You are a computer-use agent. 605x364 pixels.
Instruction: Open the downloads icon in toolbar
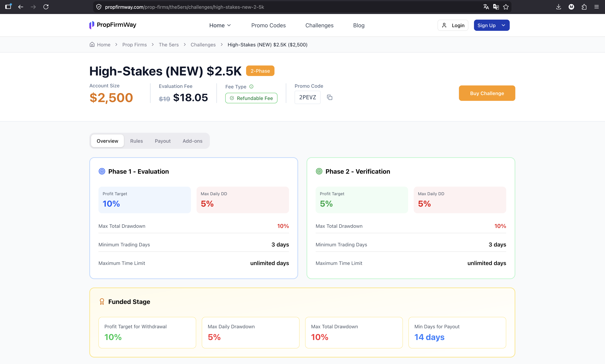tap(559, 7)
